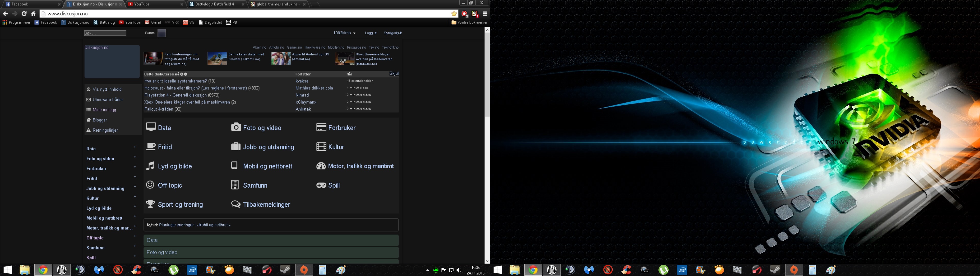Open Origin on the right monitor taskbar
The image size is (980, 276).
coord(794,270)
